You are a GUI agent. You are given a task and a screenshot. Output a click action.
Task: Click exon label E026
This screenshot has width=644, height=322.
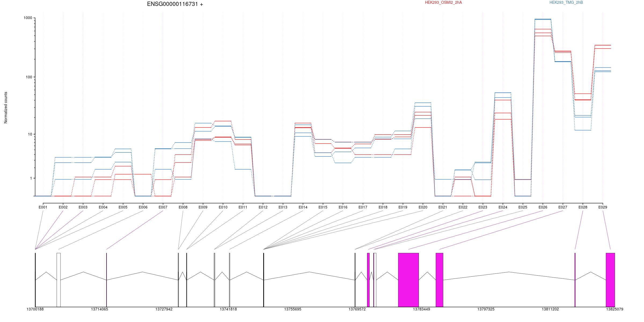(x=543, y=207)
